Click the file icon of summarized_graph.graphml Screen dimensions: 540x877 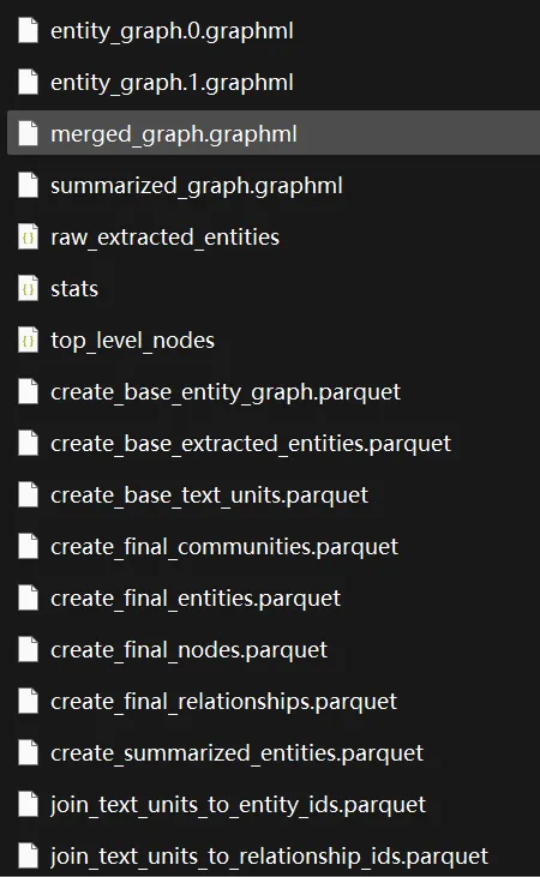pyautogui.click(x=28, y=186)
